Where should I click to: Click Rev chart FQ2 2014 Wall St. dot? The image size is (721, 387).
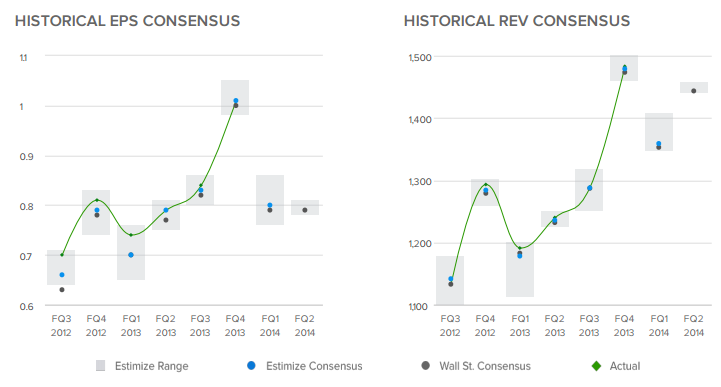(x=694, y=91)
